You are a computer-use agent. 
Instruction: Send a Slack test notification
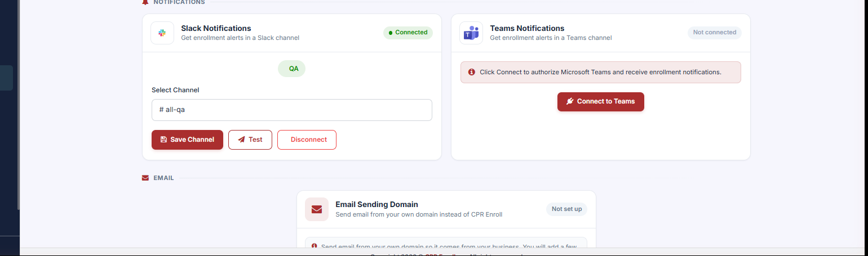[250, 140]
